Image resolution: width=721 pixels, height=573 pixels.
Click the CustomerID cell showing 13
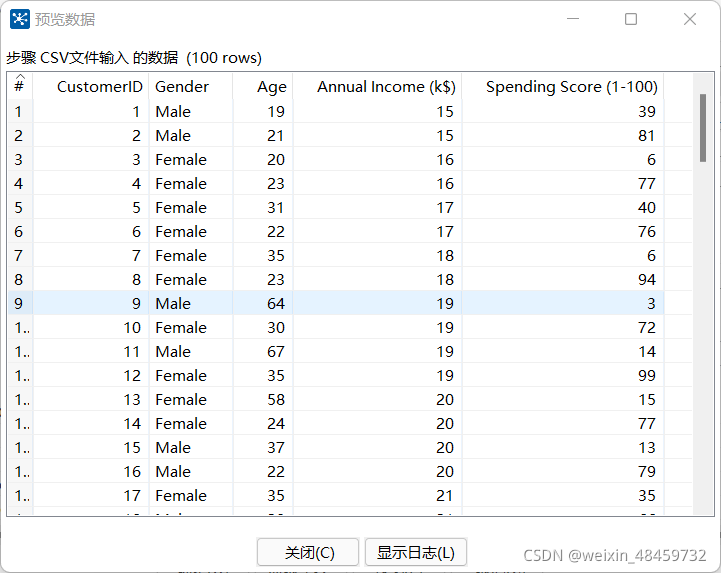pyautogui.click(x=91, y=400)
